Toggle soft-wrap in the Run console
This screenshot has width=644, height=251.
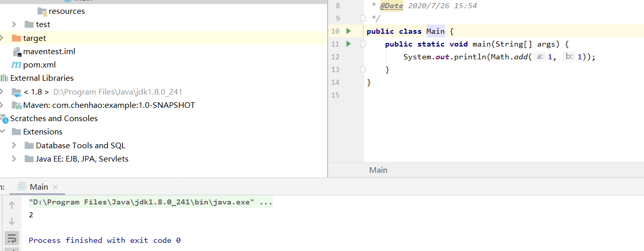(11, 238)
